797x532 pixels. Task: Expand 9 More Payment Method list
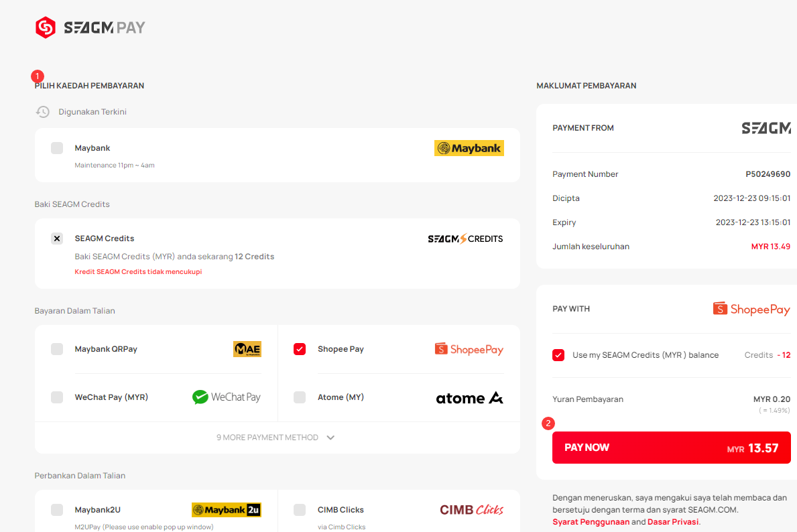pos(277,438)
